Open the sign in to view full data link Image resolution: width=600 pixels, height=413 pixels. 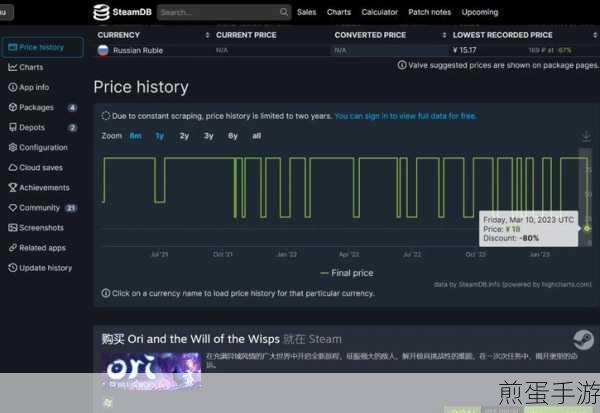(x=405, y=116)
